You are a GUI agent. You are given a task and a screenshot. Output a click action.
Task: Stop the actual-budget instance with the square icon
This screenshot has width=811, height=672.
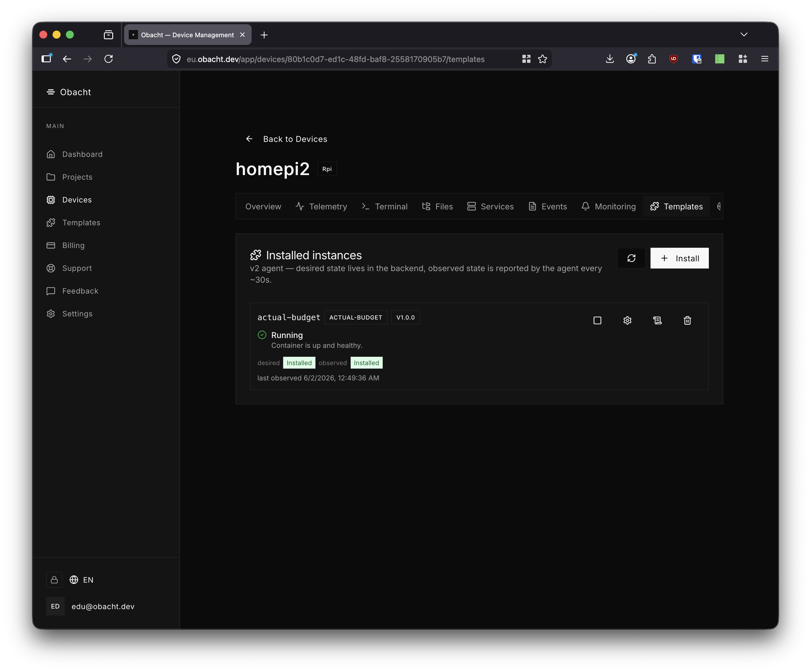tap(597, 320)
